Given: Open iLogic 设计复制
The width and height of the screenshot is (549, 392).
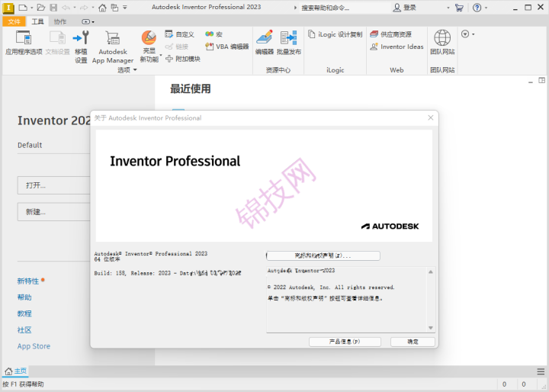Looking at the screenshot, I should pyautogui.click(x=335, y=34).
